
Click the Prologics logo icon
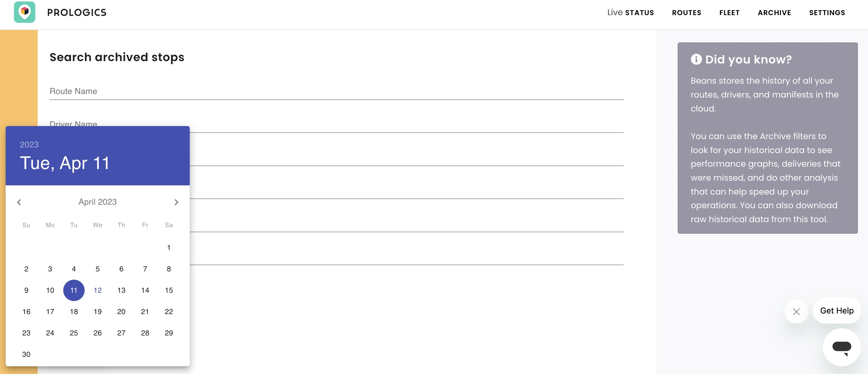tap(25, 12)
